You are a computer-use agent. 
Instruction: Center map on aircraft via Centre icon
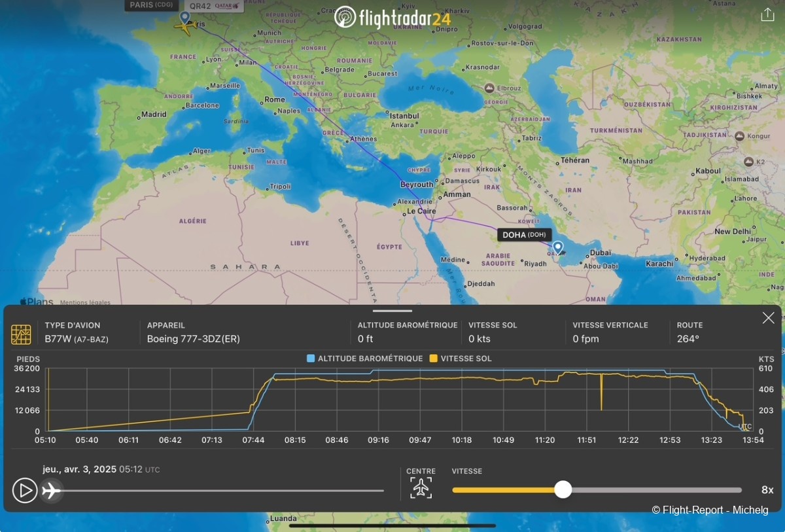click(421, 488)
